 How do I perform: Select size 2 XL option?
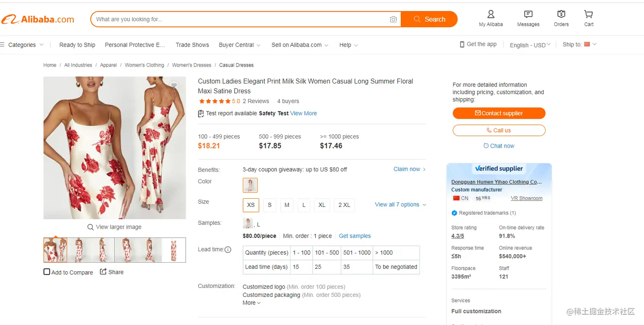344,205
